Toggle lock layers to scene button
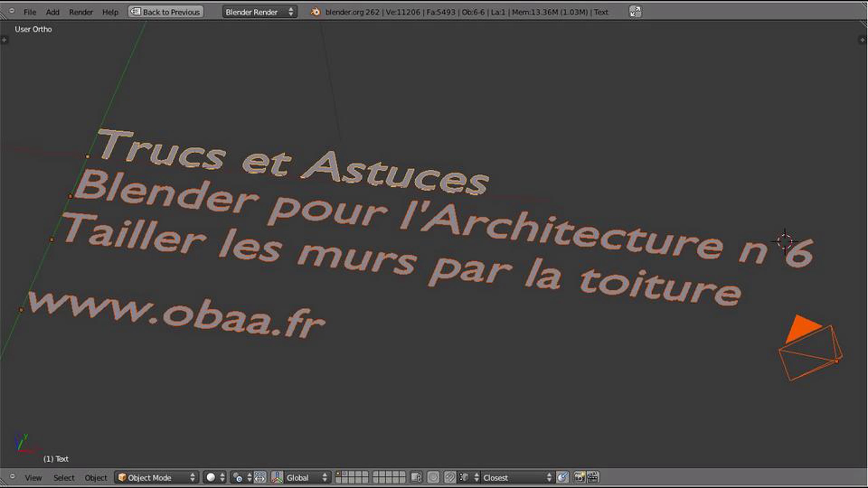The width and height of the screenshot is (868, 488). tap(416, 478)
